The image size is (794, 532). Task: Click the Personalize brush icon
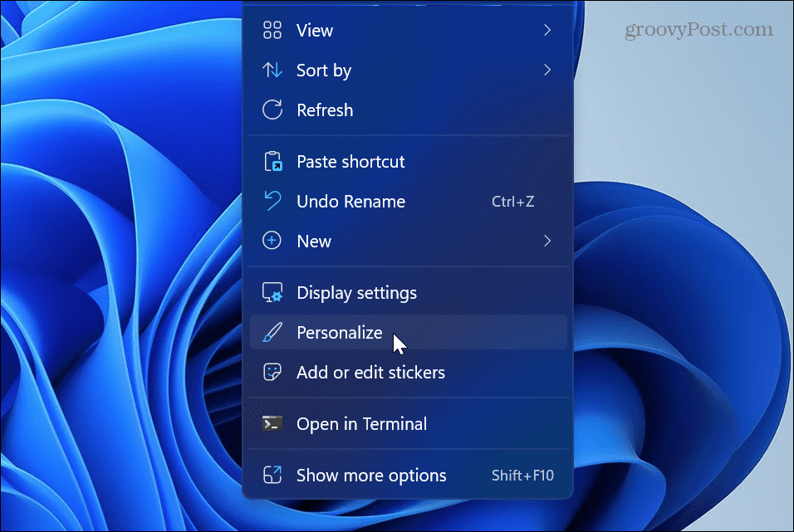(272, 332)
